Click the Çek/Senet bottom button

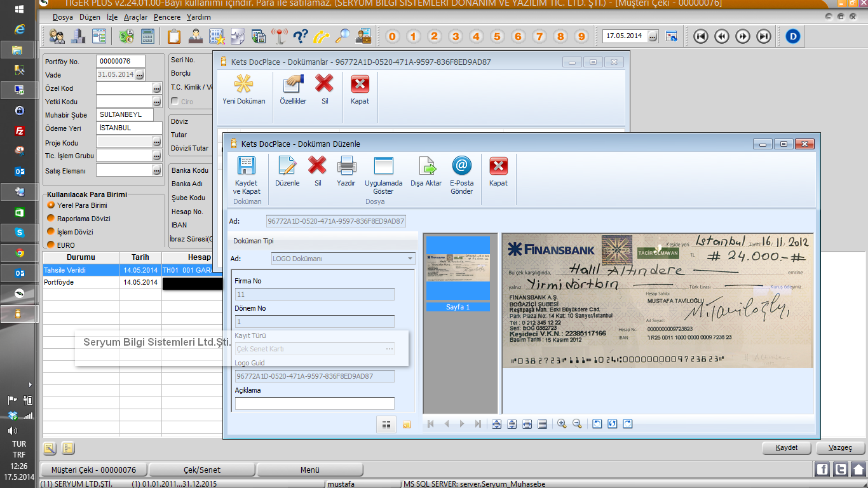click(201, 470)
